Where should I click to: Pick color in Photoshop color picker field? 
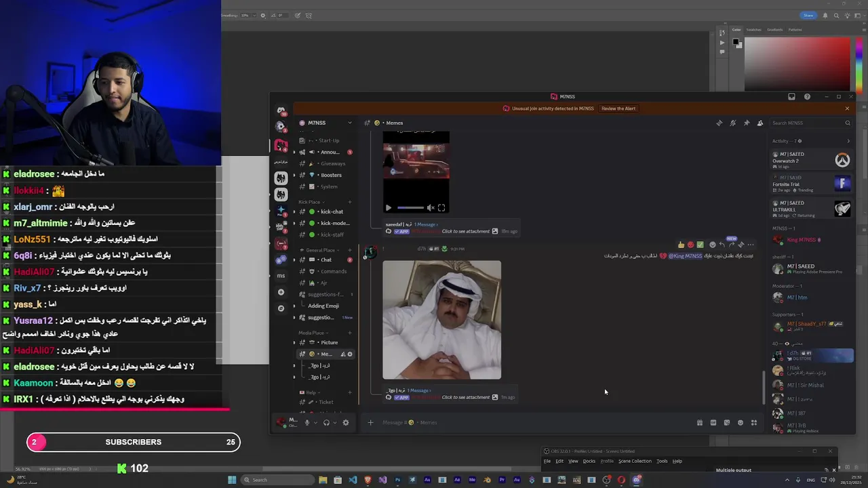797,63
